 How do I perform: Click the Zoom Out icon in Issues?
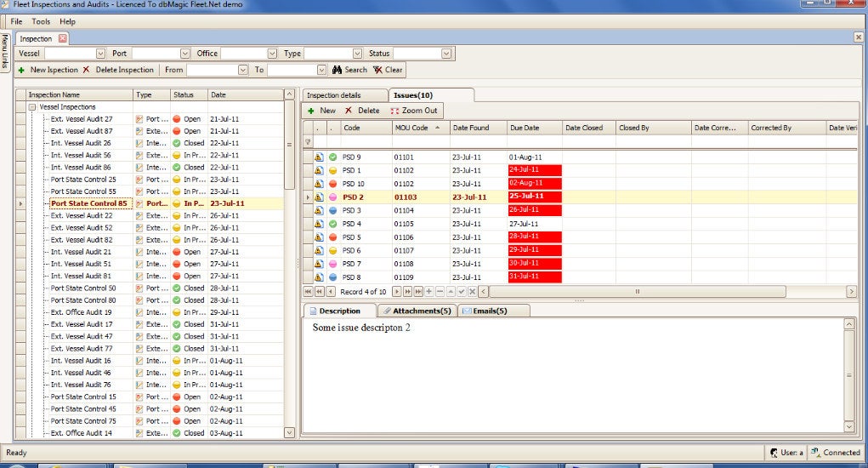pos(394,111)
